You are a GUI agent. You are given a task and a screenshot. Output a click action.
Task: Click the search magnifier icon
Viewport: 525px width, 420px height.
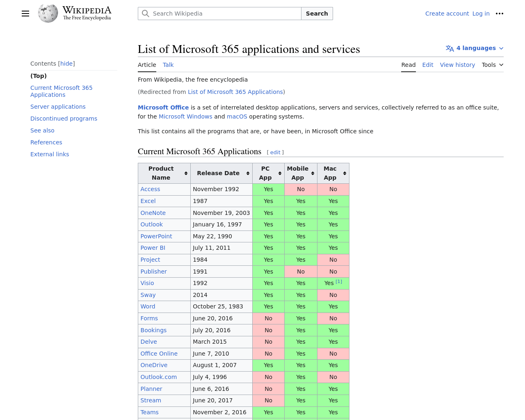(145, 14)
